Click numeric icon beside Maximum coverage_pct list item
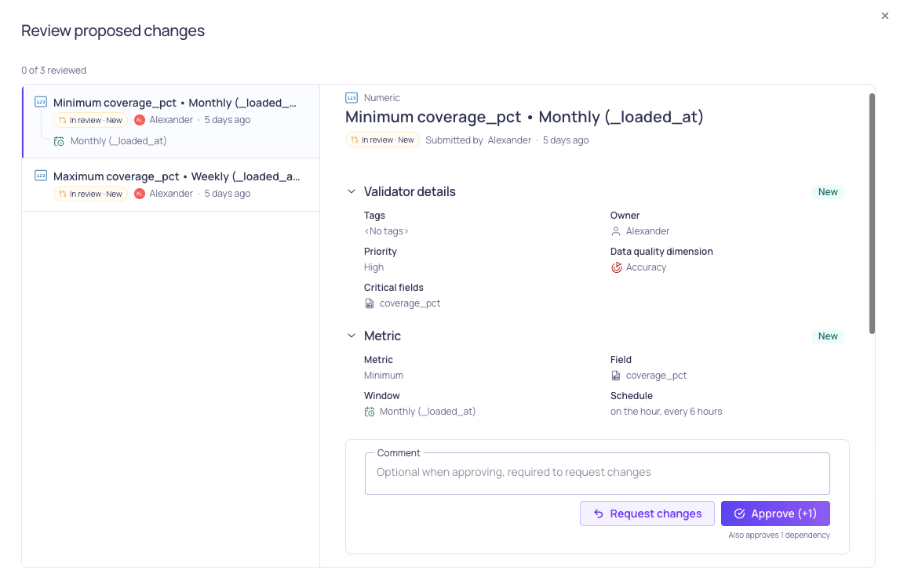This screenshot has width=900, height=588. tap(41, 176)
